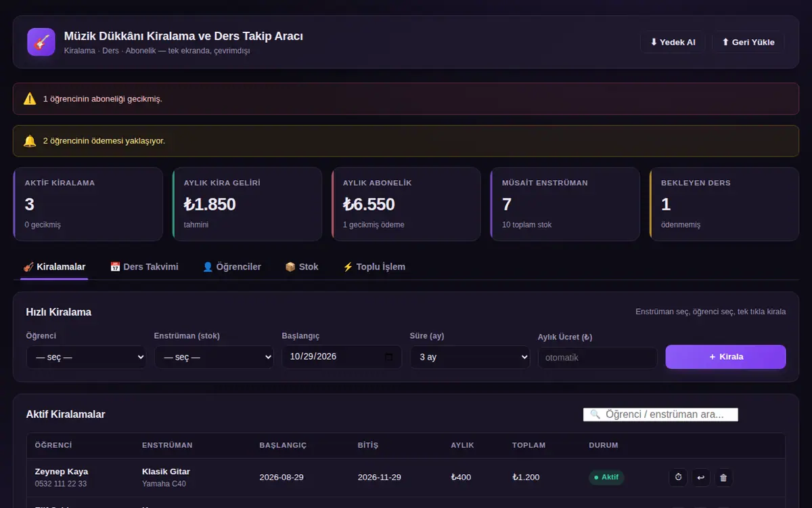Focus the Aylık Ücret input field
This screenshot has width=812, height=508.
pos(597,358)
